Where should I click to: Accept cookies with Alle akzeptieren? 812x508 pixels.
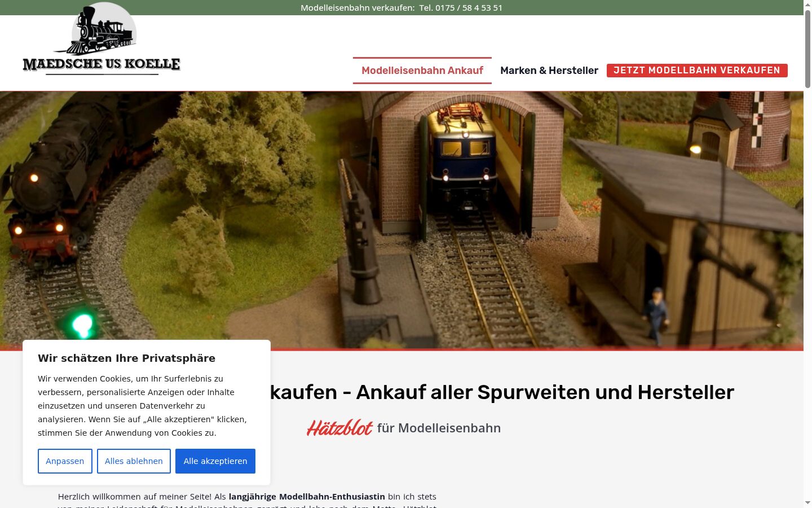[x=215, y=461]
